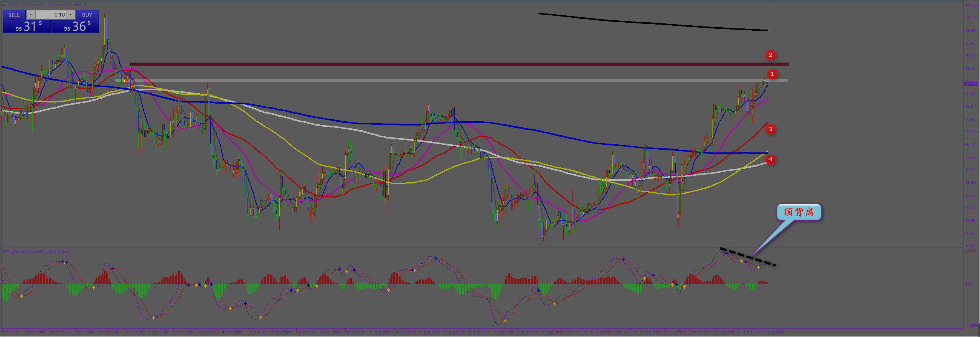
Task: Click the 95.31 sell price panel
Action: coord(27,26)
